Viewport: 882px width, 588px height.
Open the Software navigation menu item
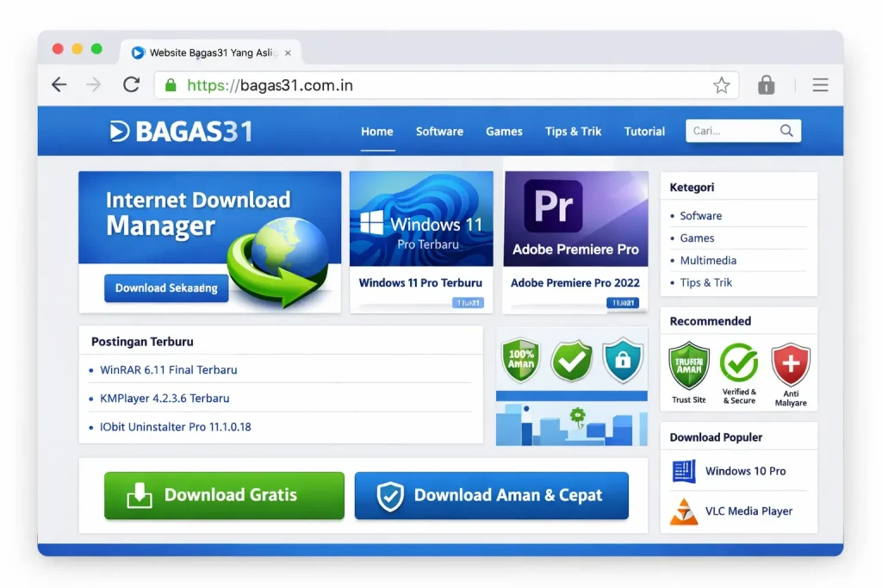pos(439,131)
